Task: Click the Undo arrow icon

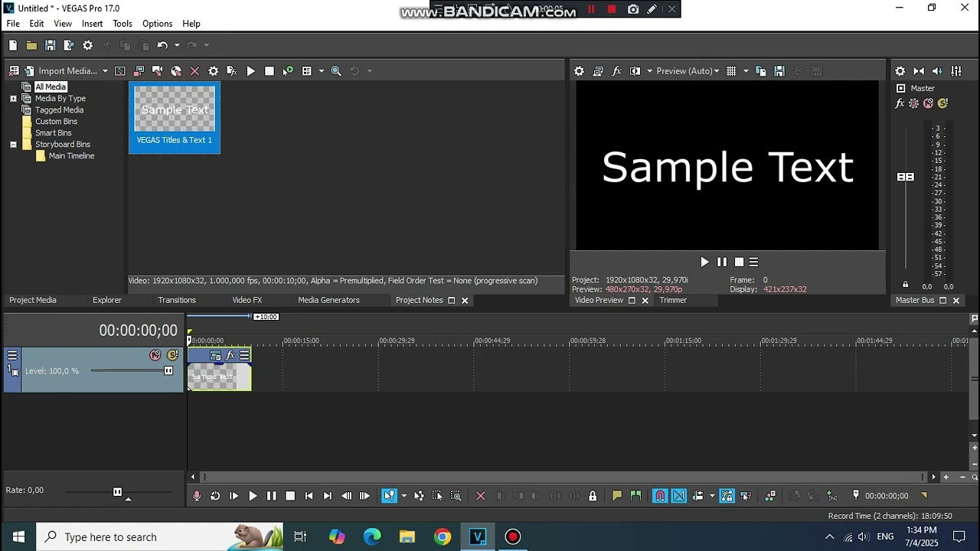Action: [162, 45]
